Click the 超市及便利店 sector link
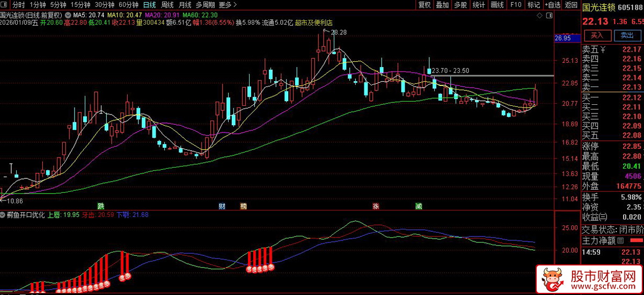Viewport: 644px width, 295px height. (x=314, y=23)
